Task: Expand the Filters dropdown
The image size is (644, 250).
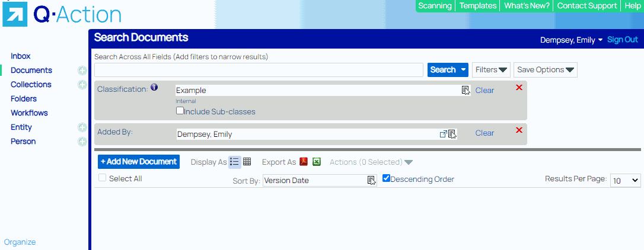Action: pos(492,70)
